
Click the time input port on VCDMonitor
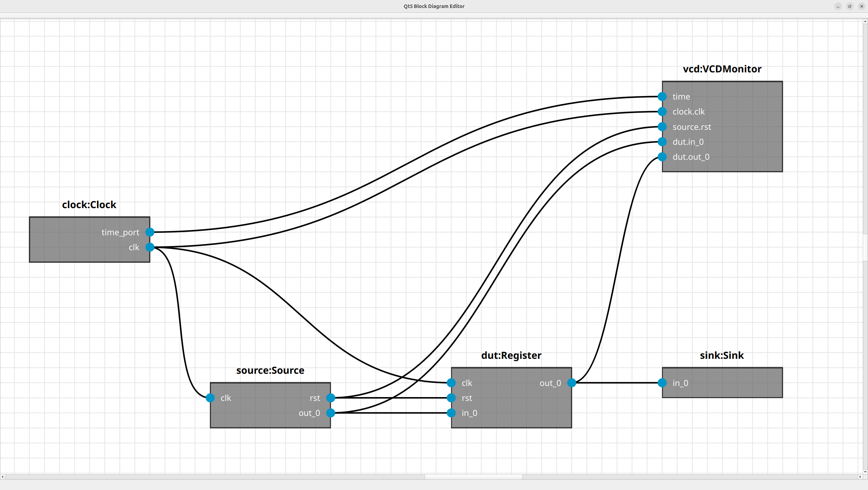click(662, 96)
